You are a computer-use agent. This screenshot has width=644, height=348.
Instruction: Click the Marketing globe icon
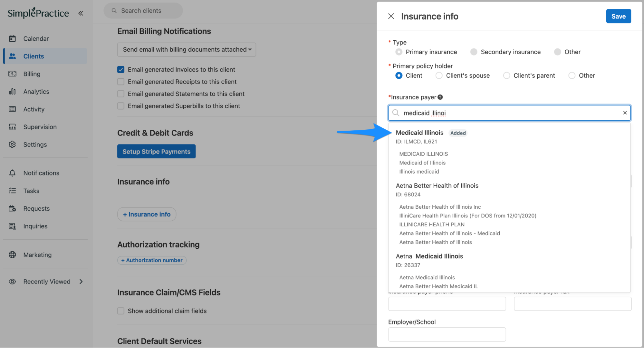[x=12, y=255]
